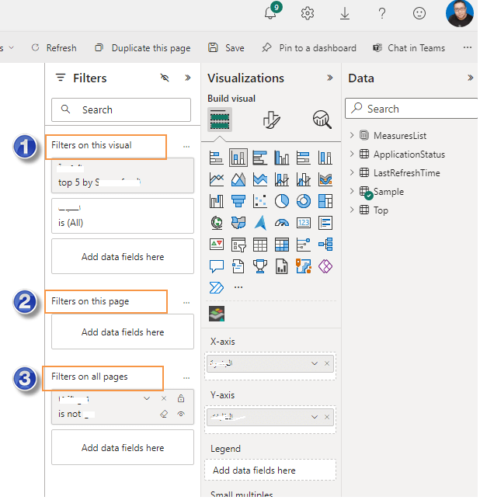Clear the 'is not' filter with eraser
The image size is (480, 500).
point(164,414)
